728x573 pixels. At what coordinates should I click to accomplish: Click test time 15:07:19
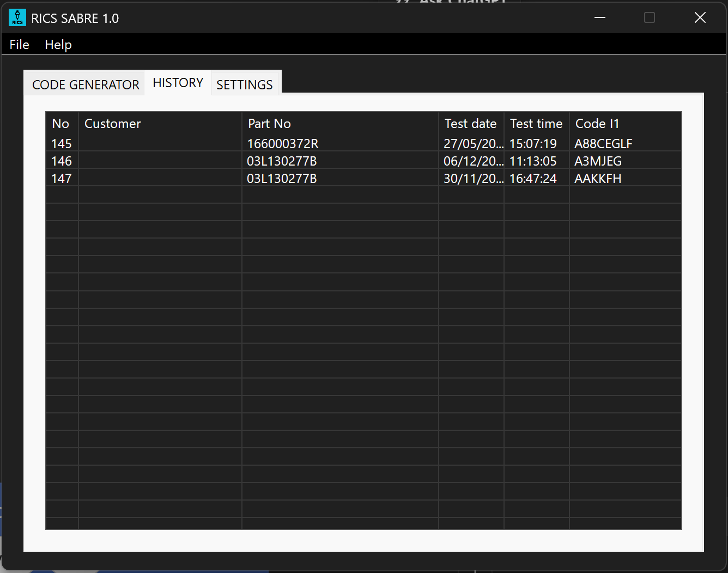click(x=533, y=144)
